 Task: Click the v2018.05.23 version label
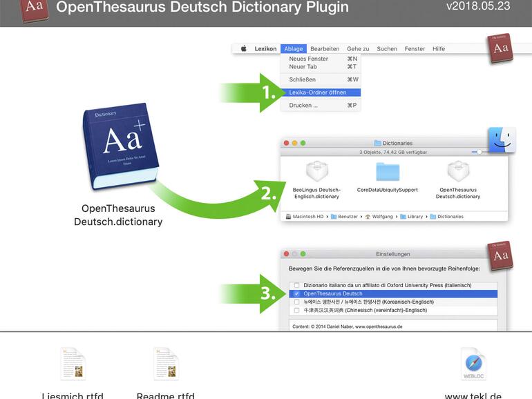pyautogui.click(x=478, y=6)
